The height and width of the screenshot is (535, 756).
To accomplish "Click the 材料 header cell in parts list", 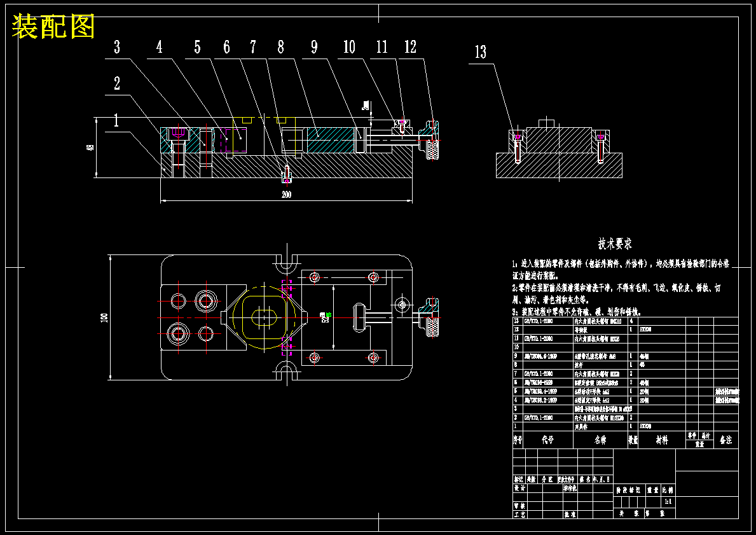I will point(662,440).
